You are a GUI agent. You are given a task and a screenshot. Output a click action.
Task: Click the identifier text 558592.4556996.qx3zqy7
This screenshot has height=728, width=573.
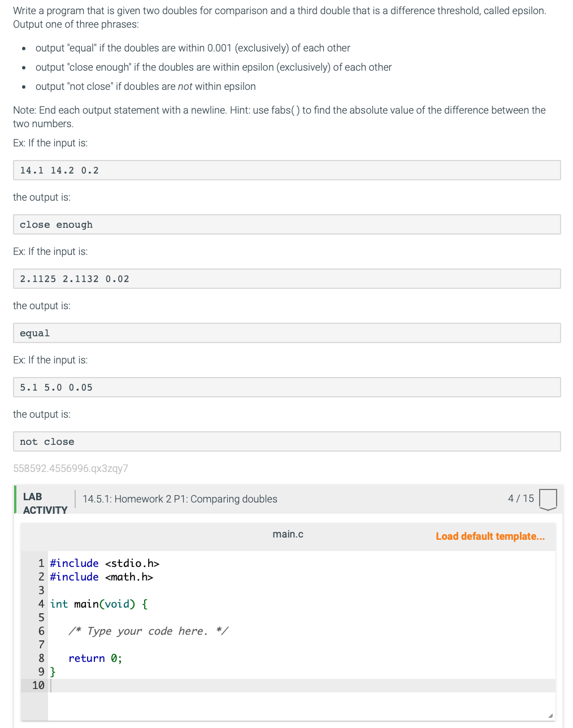[x=70, y=469]
